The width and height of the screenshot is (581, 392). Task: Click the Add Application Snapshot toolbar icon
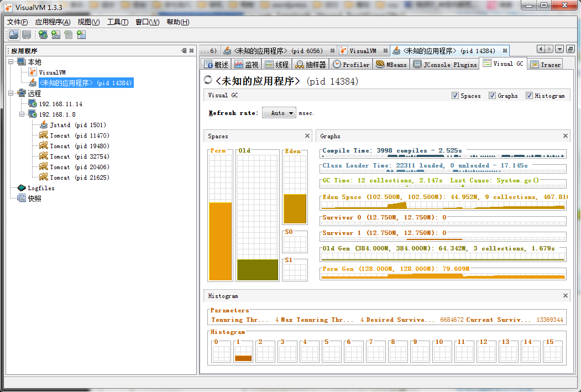pyautogui.click(x=81, y=35)
